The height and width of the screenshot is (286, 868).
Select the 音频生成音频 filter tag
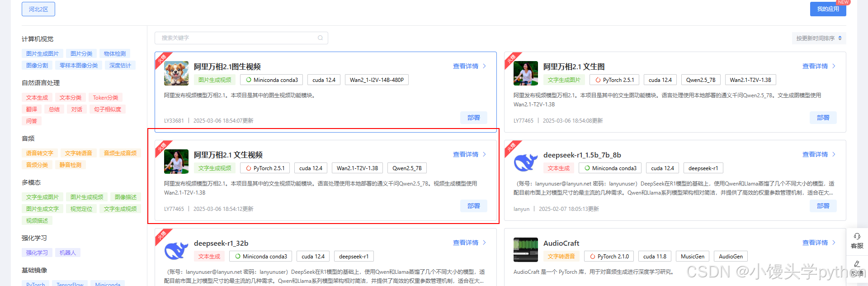click(x=120, y=153)
